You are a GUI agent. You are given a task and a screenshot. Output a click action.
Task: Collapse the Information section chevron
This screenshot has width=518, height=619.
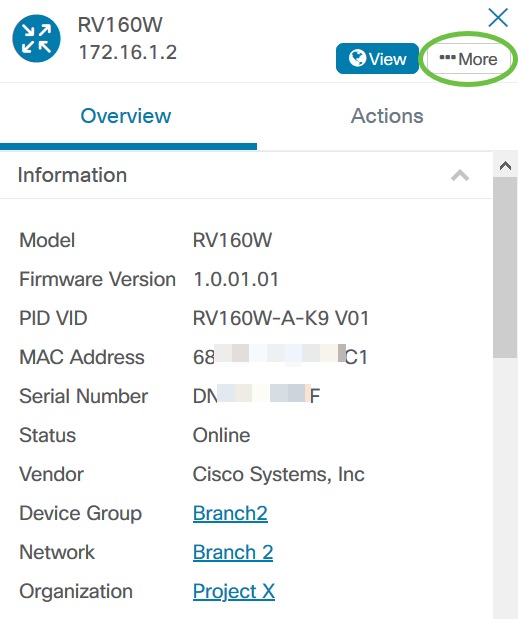coord(460,175)
